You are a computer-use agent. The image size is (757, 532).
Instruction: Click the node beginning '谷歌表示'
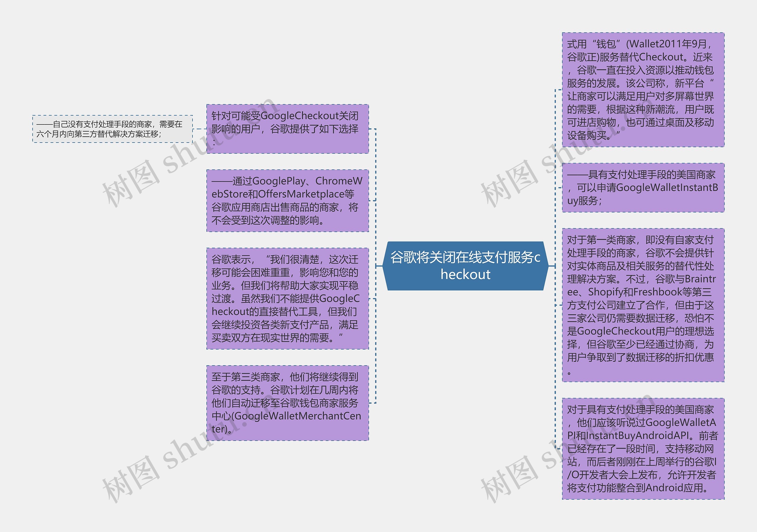(x=287, y=298)
